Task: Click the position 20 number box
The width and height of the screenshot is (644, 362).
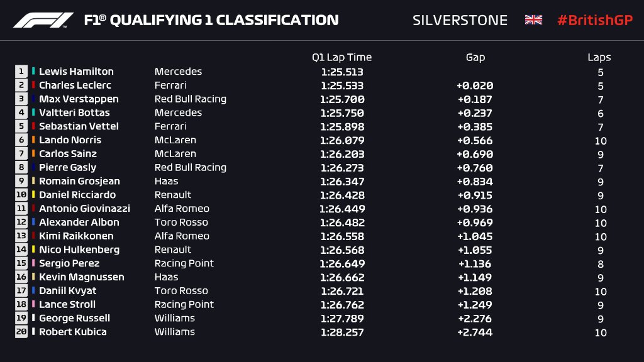Action: [x=21, y=332]
